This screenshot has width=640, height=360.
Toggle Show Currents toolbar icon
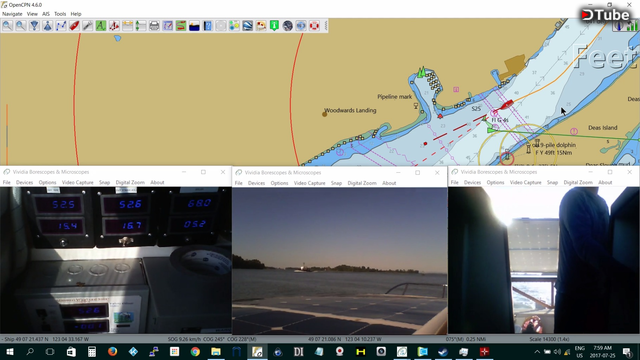tap(127, 26)
